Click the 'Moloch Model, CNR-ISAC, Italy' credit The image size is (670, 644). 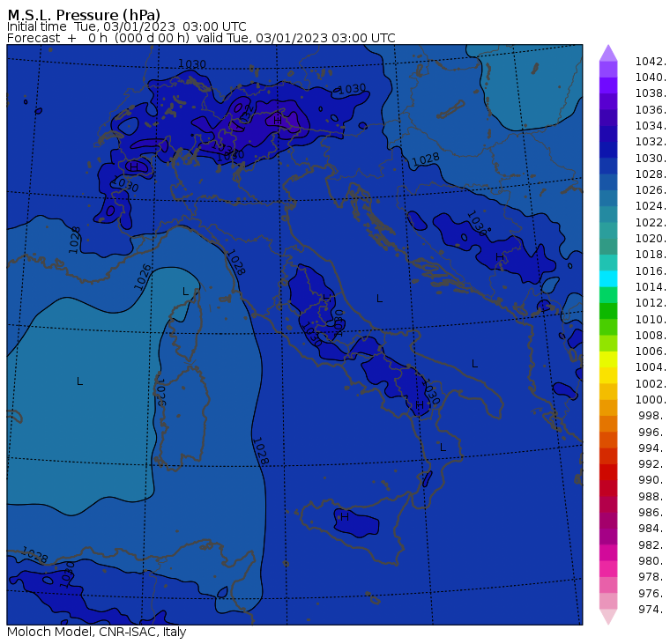[x=97, y=632]
